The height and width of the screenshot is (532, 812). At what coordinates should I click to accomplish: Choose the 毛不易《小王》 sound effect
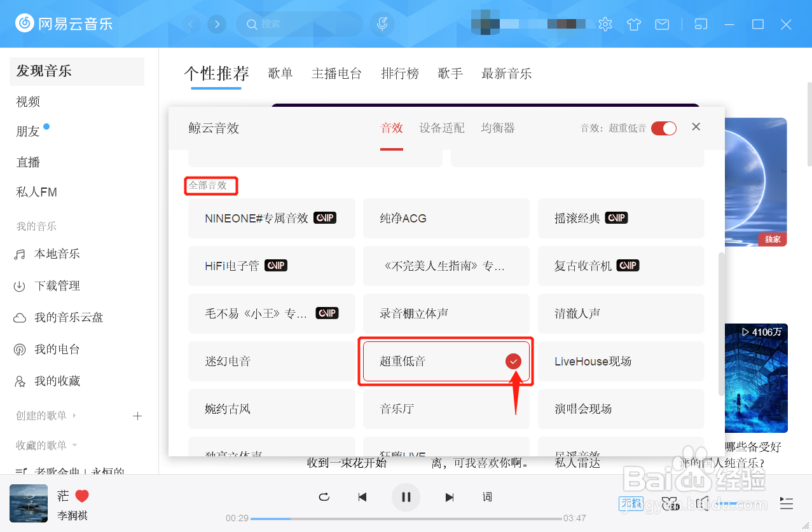coord(272,313)
